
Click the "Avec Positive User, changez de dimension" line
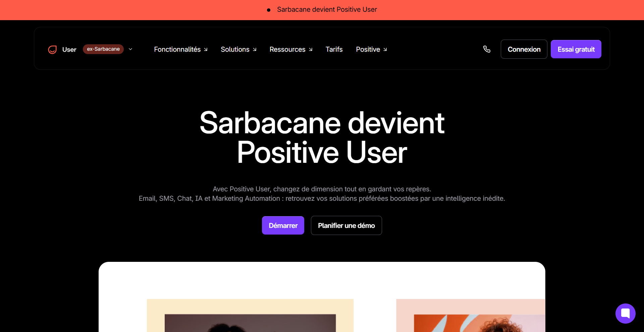pyautogui.click(x=322, y=189)
